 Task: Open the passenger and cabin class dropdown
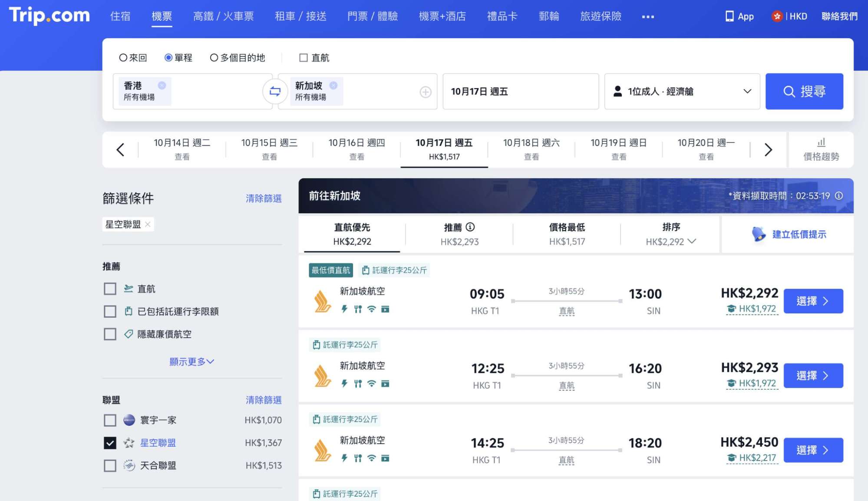pyautogui.click(x=682, y=91)
